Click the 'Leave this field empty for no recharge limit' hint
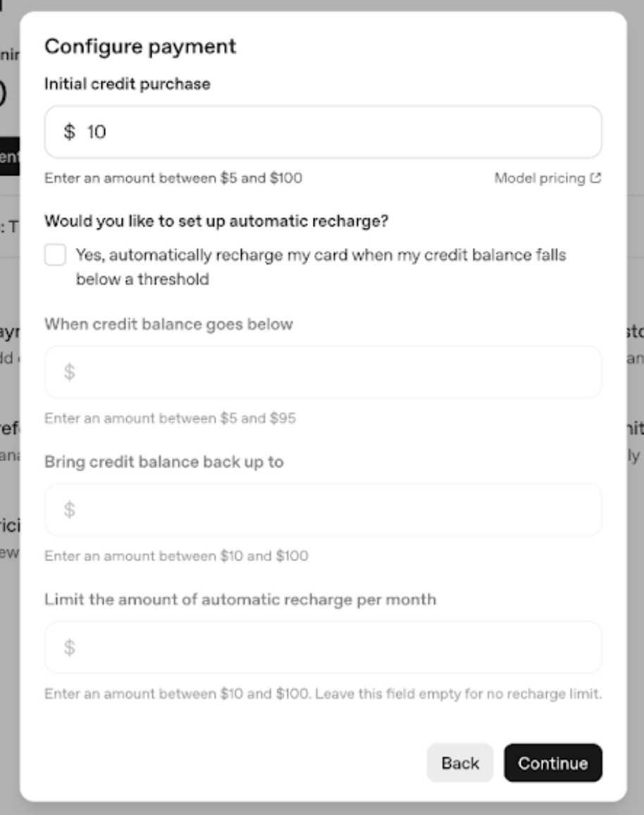This screenshot has height=815, width=644. click(x=458, y=694)
